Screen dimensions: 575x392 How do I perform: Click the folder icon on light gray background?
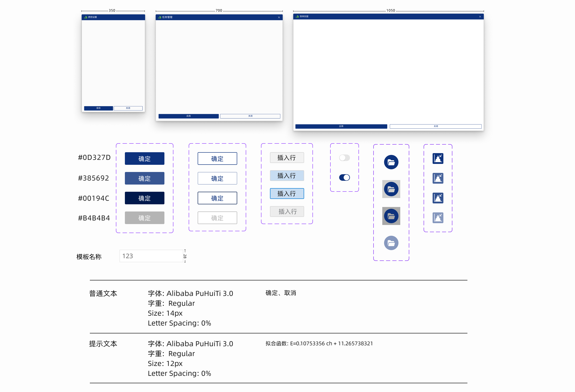pyautogui.click(x=391, y=189)
